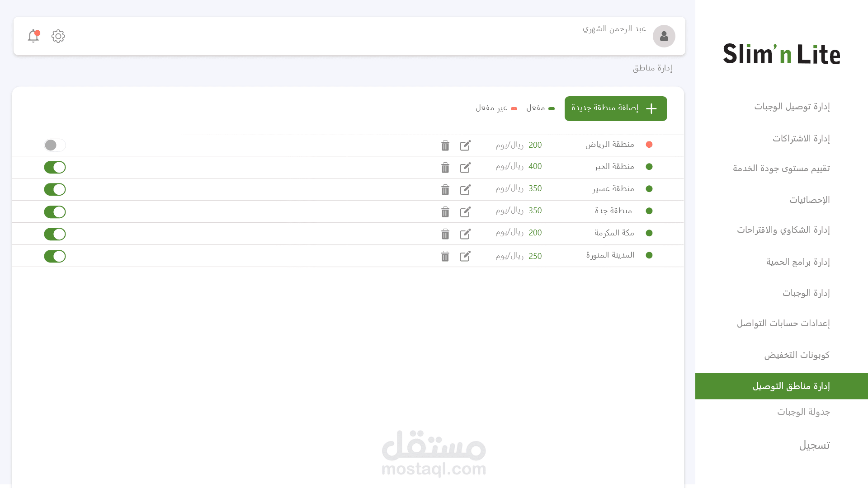Image resolution: width=868 pixels, height=488 pixels.
Task: Delete the منطقة عسير region
Action: click(x=445, y=190)
